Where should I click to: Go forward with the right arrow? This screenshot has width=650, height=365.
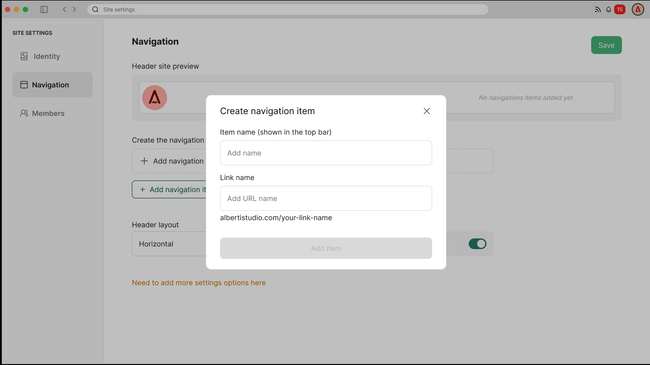[x=74, y=9]
